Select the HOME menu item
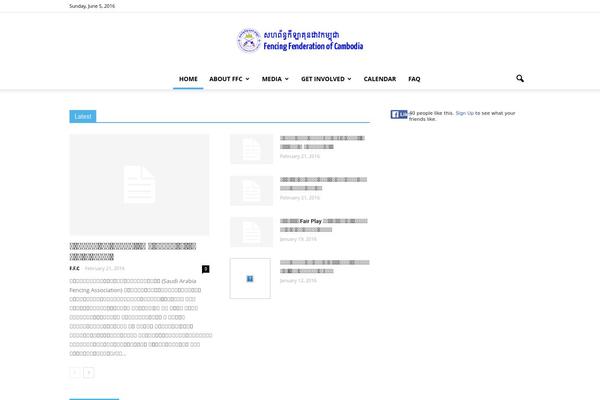 (x=188, y=79)
